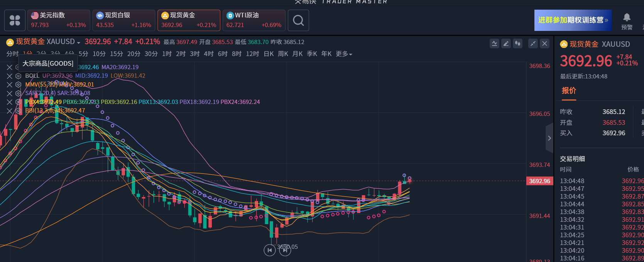Step chart backward with previous button
This screenshot has height=262, width=644.
pos(270,250)
